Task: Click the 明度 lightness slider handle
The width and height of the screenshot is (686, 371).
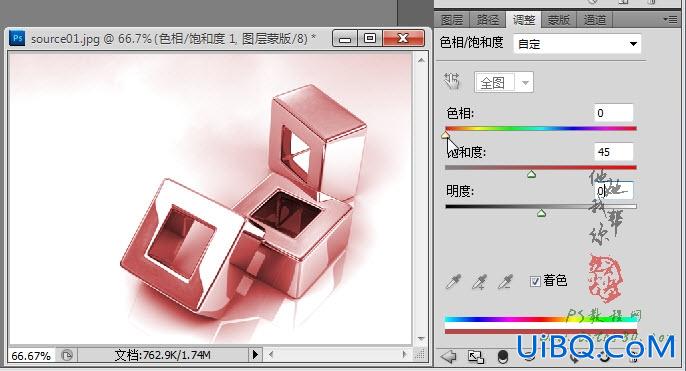Action: pyautogui.click(x=541, y=213)
